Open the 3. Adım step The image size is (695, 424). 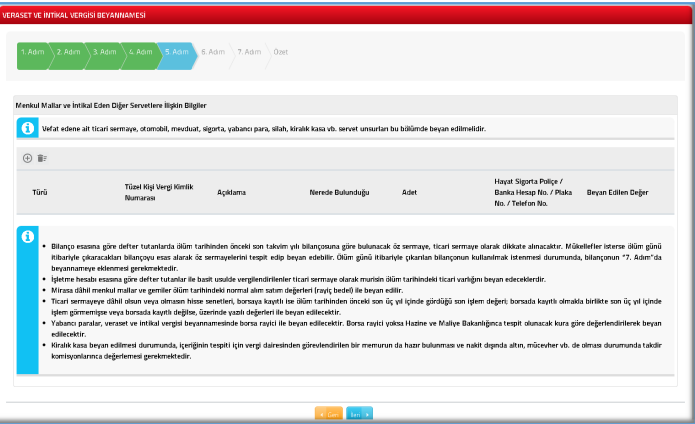click(104, 51)
